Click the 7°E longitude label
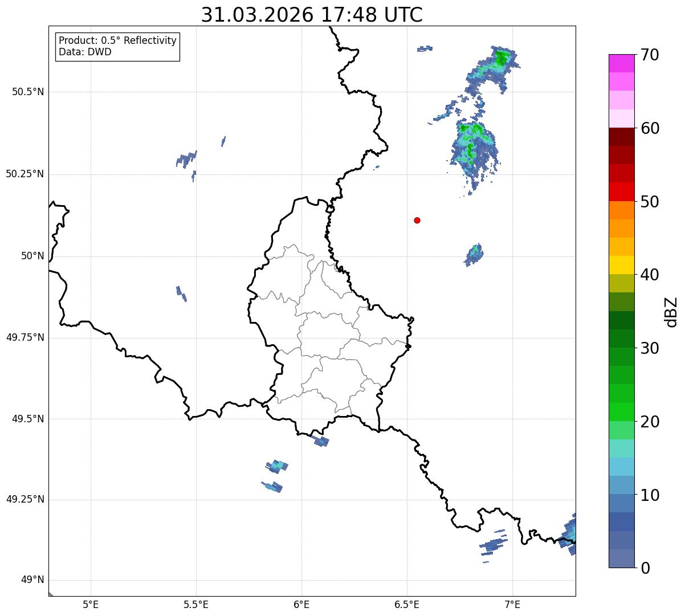The image size is (685, 616). point(512,604)
